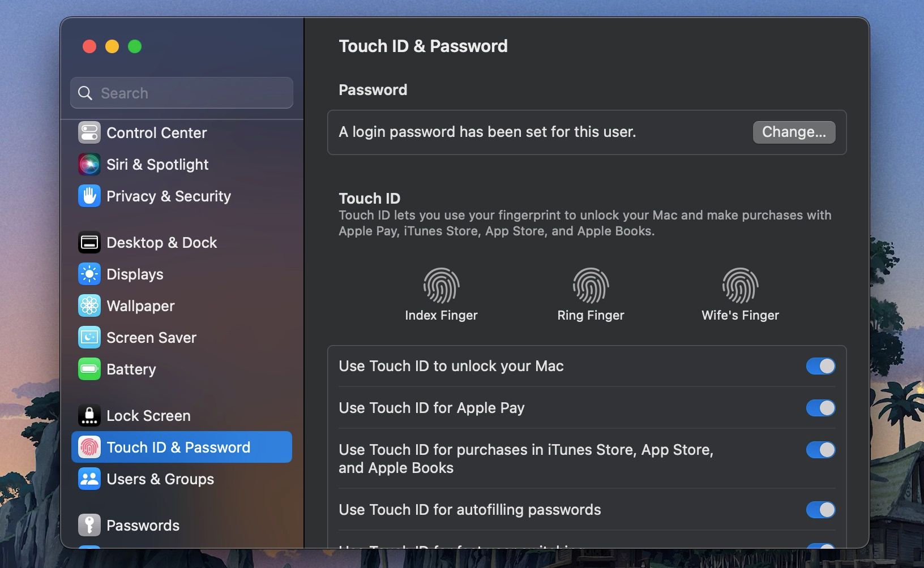Select Desktop & Dock in the sidebar
This screenshot has width=924, height=568.
(x=89, y=242)
